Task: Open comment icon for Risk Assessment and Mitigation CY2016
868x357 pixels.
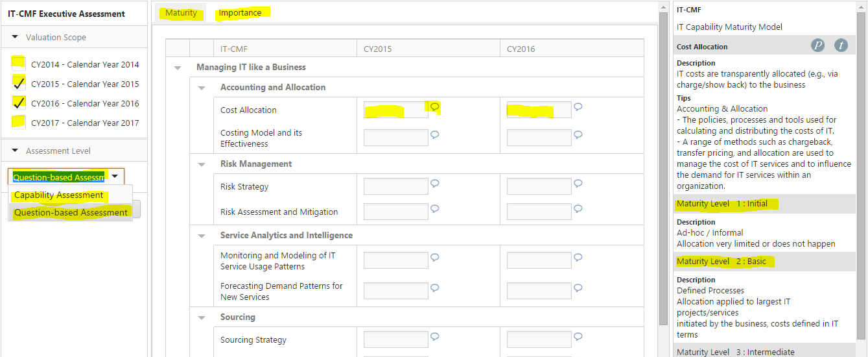Action: 578,209
